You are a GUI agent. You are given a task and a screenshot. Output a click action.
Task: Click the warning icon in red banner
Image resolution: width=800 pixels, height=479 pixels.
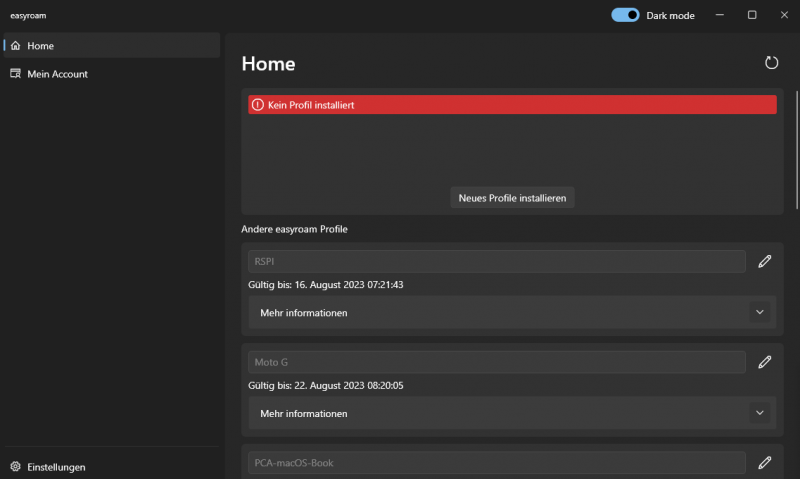(258, 105)
